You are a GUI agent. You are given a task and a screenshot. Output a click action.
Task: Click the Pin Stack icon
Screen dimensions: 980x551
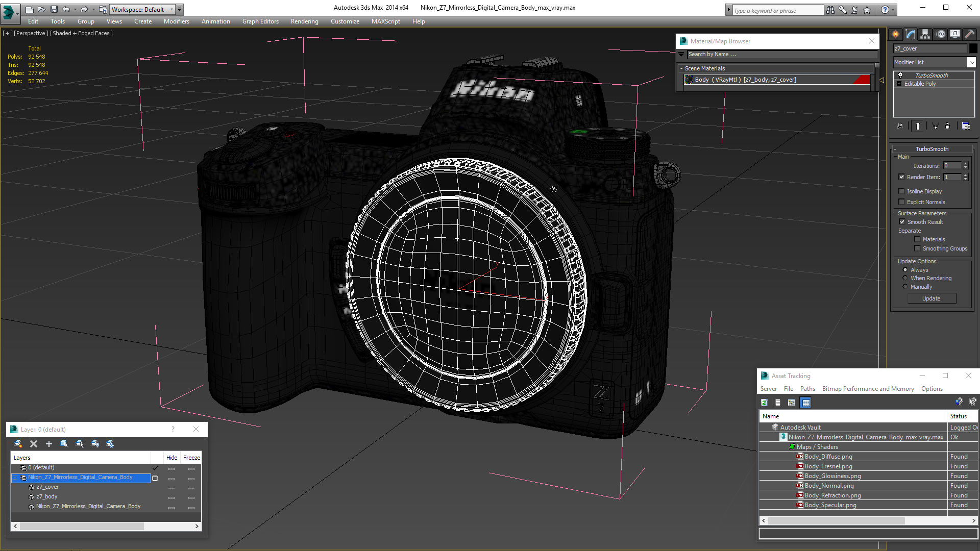pos(900,126)
